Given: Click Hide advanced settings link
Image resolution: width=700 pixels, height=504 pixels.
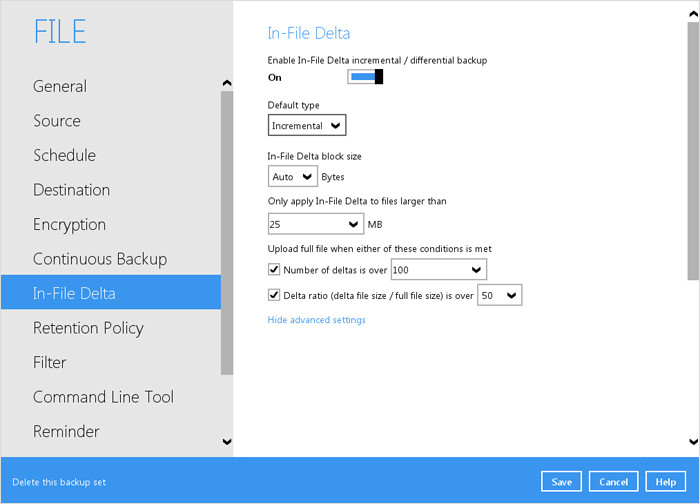Looking at the screenshot, I should coord(317,320).
